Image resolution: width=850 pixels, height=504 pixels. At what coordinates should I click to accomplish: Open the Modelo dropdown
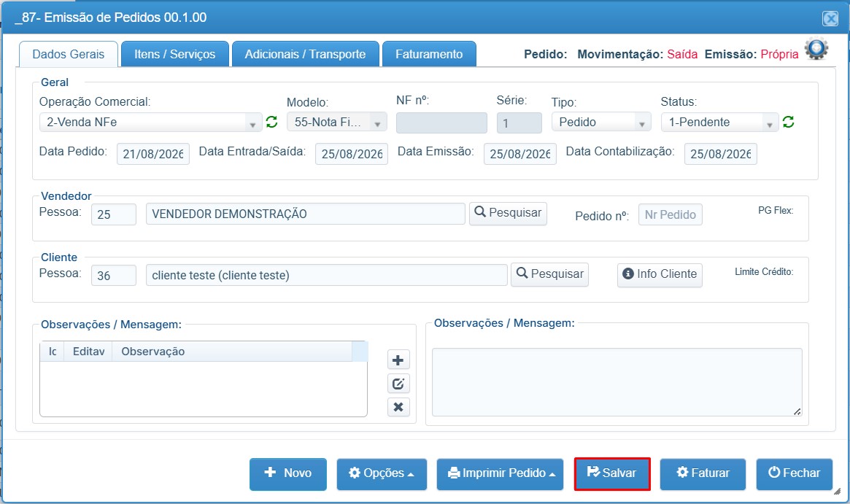[336, 123]
